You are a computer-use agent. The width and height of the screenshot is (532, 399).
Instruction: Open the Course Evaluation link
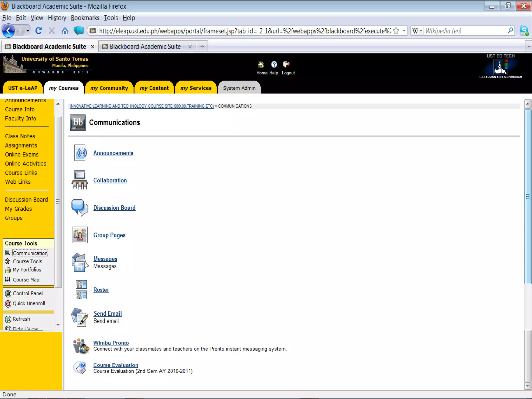click(116, 365)
